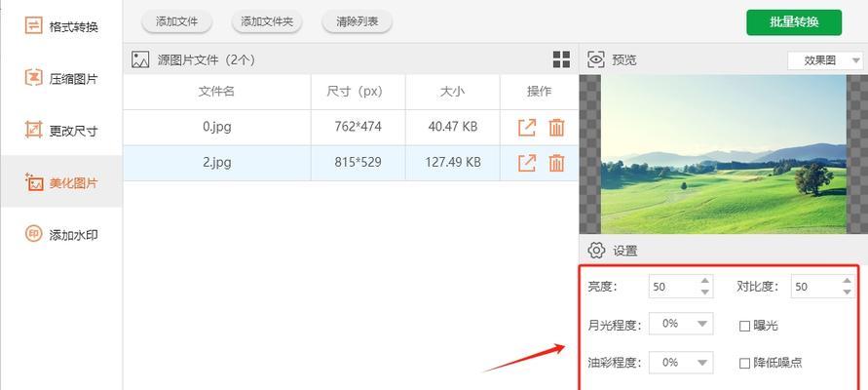Click the 添加文件夹 button
This screenshot has height=390, width=868.
tap(267, 22)
